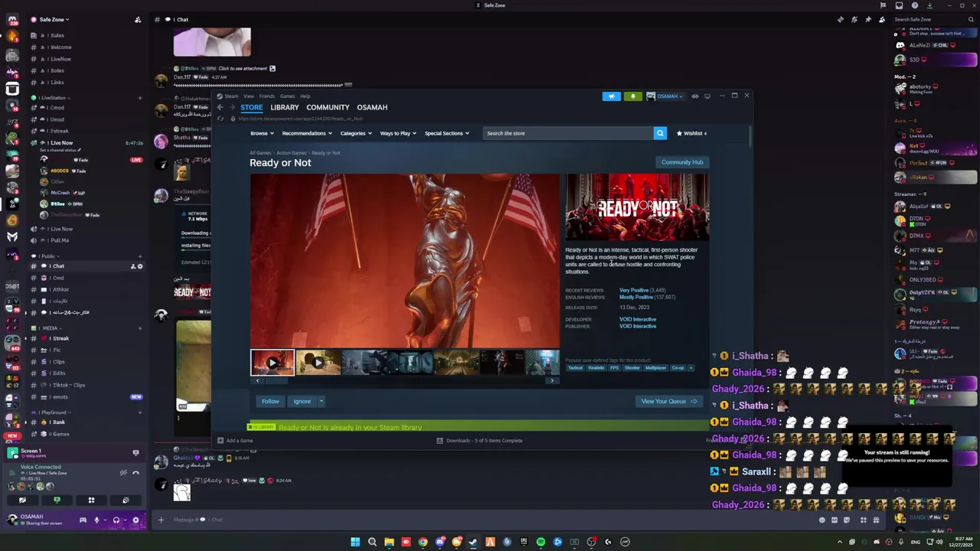This screenshot has height=551, width=980.
Task: Open the Games menu in Steam
Action: click(287, 96)
